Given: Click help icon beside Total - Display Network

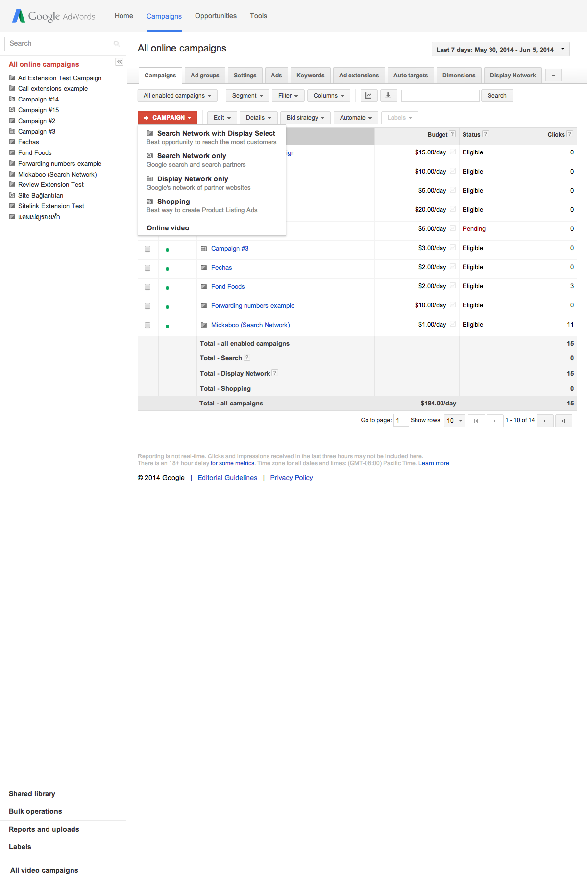Looking at the screenshot, I should [x=275, y=373].
